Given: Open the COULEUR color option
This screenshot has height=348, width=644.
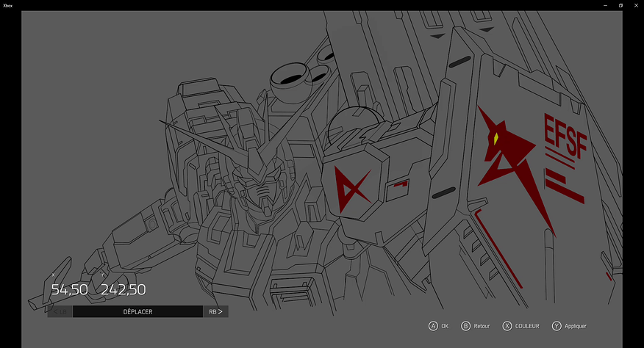Looking at the screenshot, I should [527, 326].
